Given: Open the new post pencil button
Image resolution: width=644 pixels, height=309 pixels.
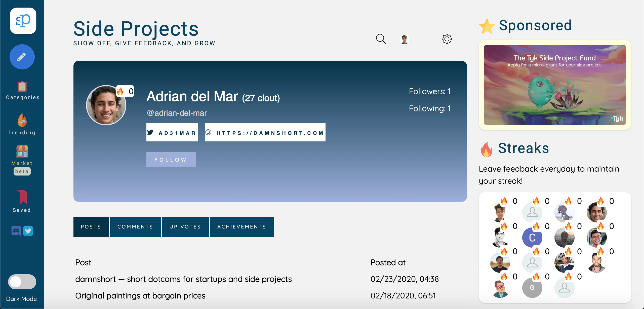Looking at the screenshot, I should tap(22, 57).
